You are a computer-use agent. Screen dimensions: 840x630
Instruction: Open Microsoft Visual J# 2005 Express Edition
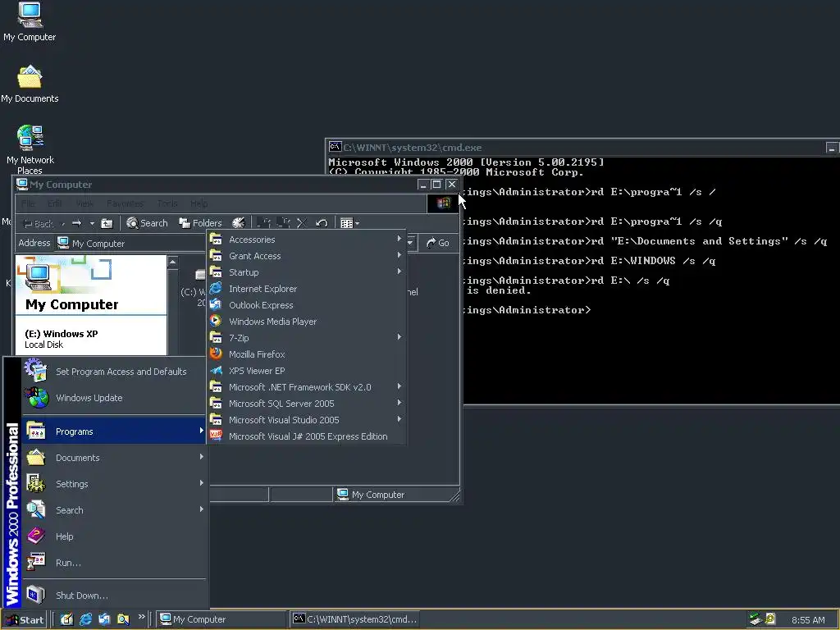click(x=306, y=436)
